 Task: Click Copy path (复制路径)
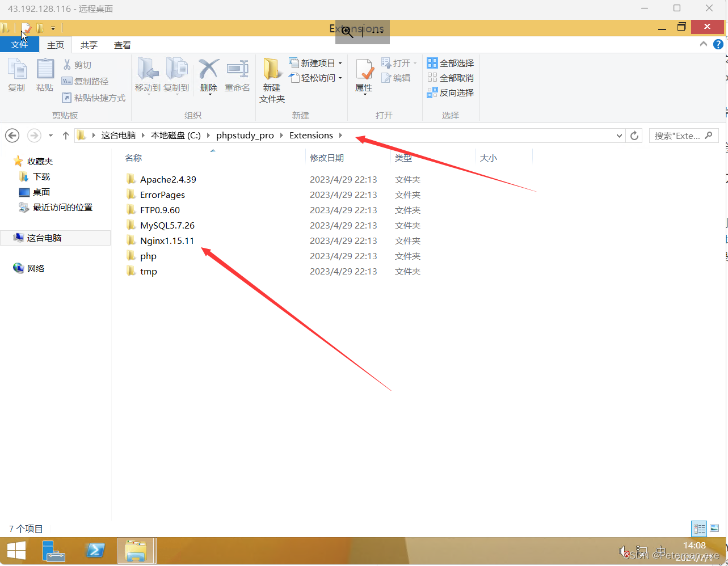coord(85,81)
